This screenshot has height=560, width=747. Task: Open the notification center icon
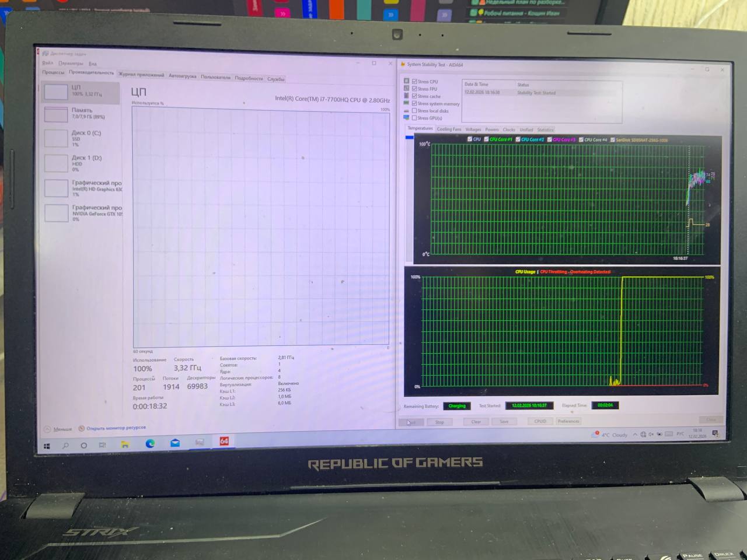point(715,433)
